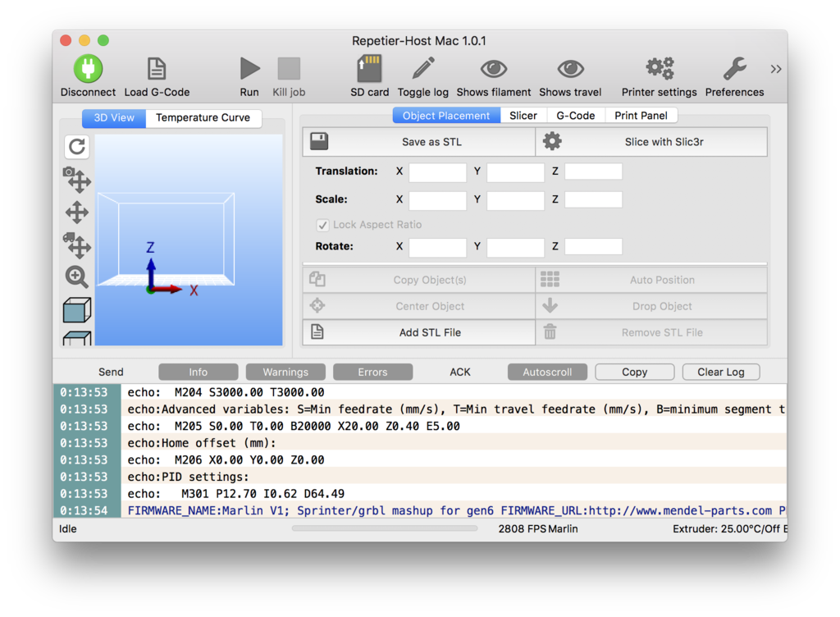Click the green Disconnect plug icon
Image resolution: width=840 pixels, height=617 pixels.
point(88,69)
